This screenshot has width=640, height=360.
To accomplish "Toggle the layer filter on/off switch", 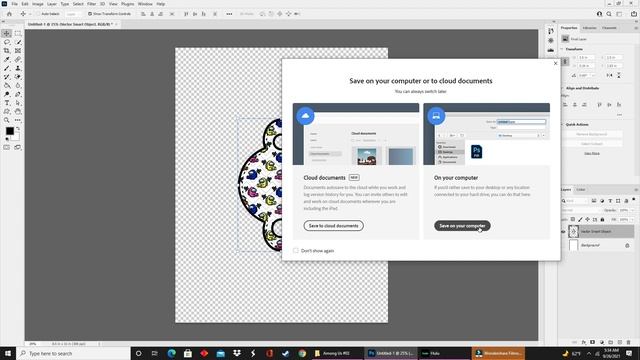I will 634,200.
